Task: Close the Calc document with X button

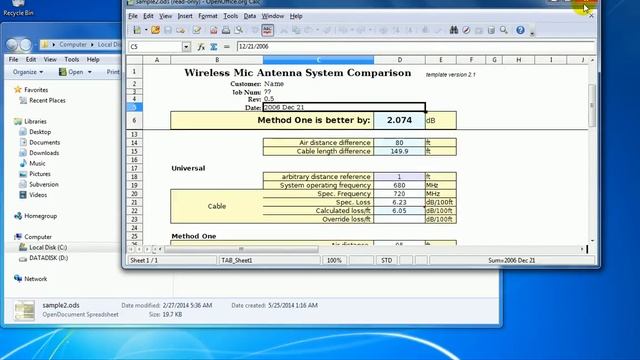Action: click(x=591, y=16)
